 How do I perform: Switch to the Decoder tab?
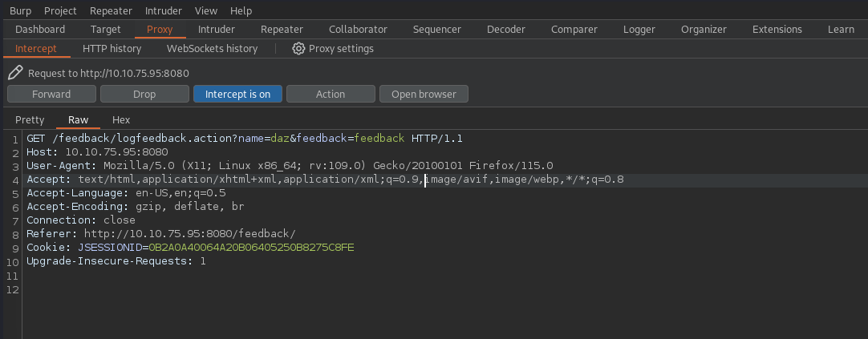point(505,30)
